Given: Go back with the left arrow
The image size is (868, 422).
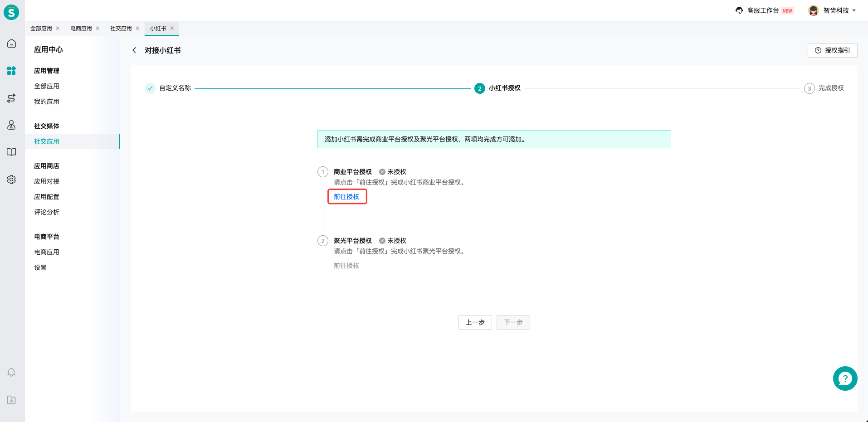Looking at the screenshot, I should click(134, 50).
